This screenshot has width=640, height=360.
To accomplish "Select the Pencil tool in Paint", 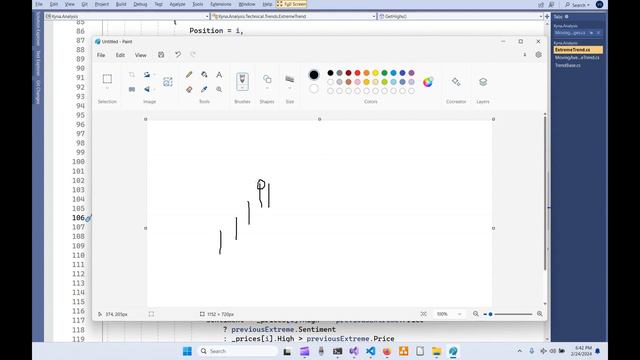I will click(189, 75).
